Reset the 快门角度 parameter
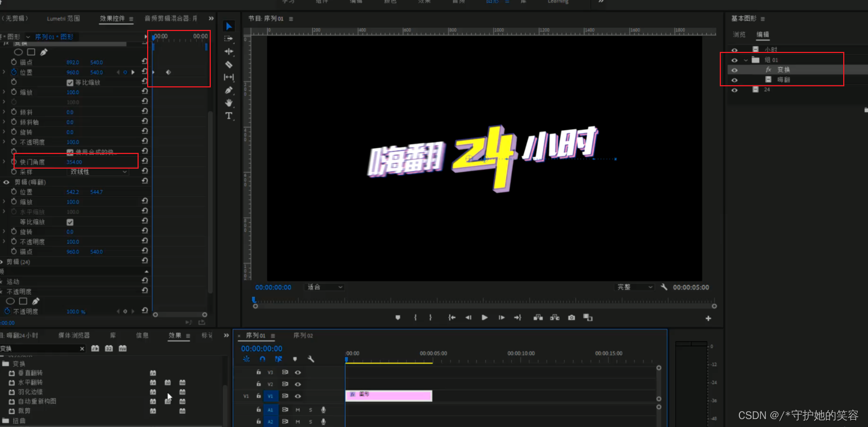Screen dimensions: 868x427 pos(145,162)
